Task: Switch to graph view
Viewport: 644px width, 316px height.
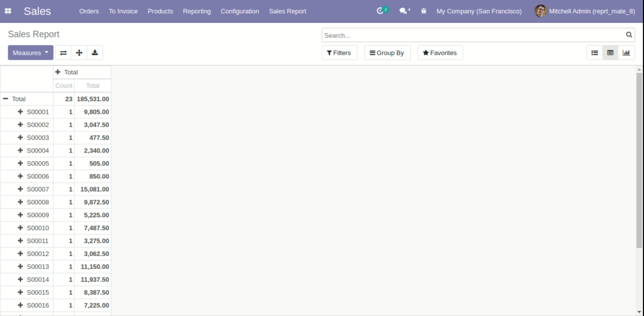Action: (x=626, y=53)
